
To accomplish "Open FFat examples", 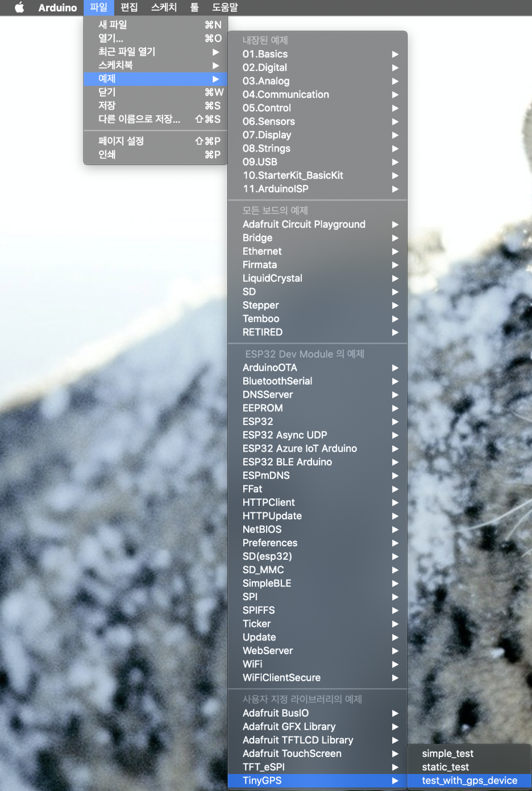I will pos(318,489).
